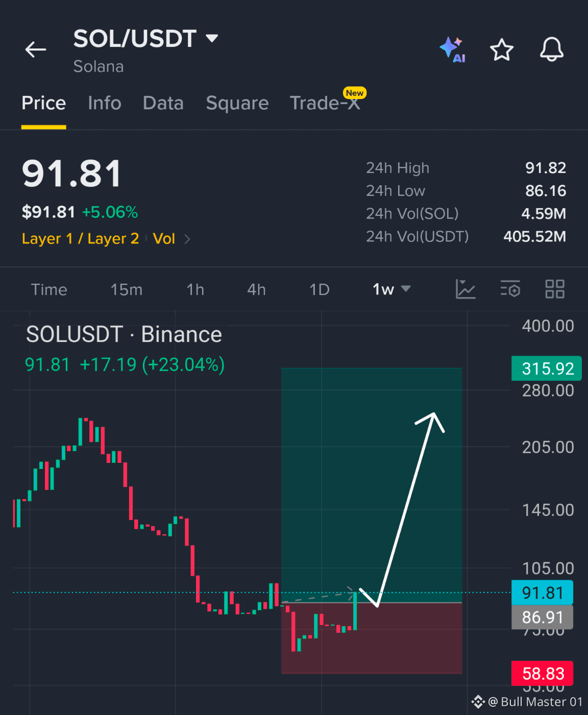Open the Vol tag link
Viewport: 588px width, 715px height.
click(164, 239)
